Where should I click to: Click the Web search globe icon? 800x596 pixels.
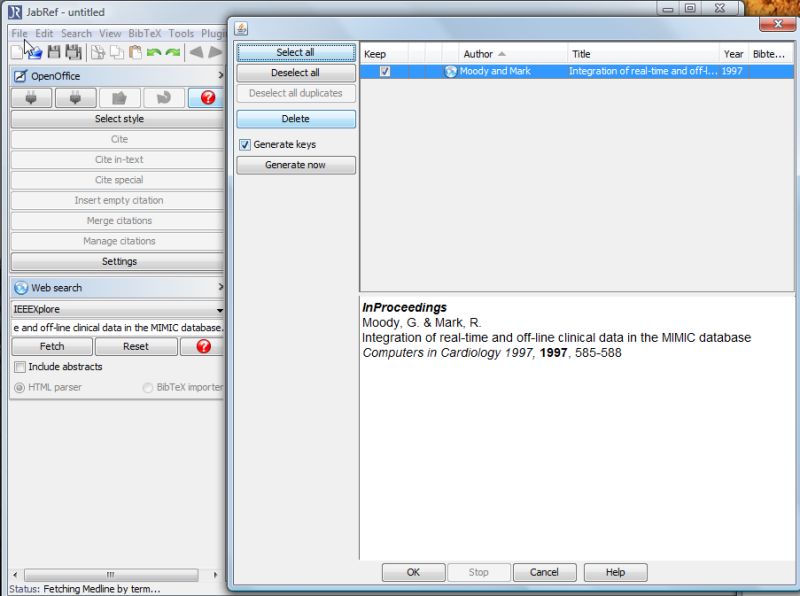pyautogui.click(x=21, y=288)
